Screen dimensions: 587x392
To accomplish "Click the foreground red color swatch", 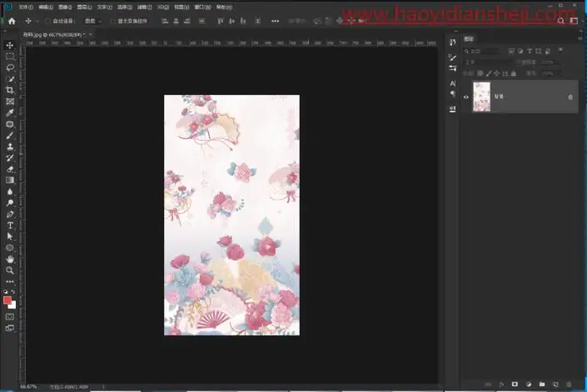I will tap(7, 300).
